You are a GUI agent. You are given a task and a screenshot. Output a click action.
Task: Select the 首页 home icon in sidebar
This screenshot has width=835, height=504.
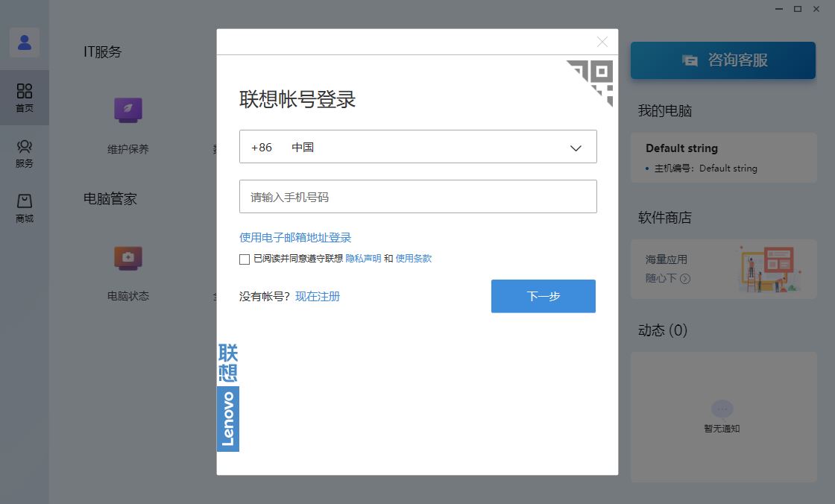click(x=25, y=97)
